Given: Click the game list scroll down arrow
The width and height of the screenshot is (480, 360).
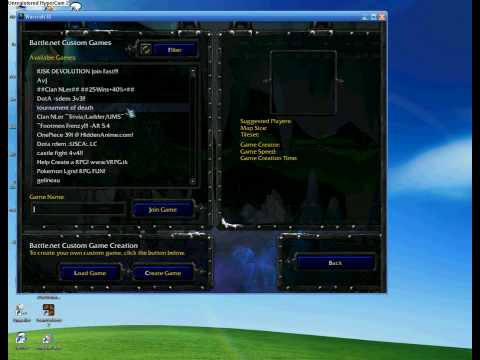Looking at the screenshot, I should tap(193, 181).
